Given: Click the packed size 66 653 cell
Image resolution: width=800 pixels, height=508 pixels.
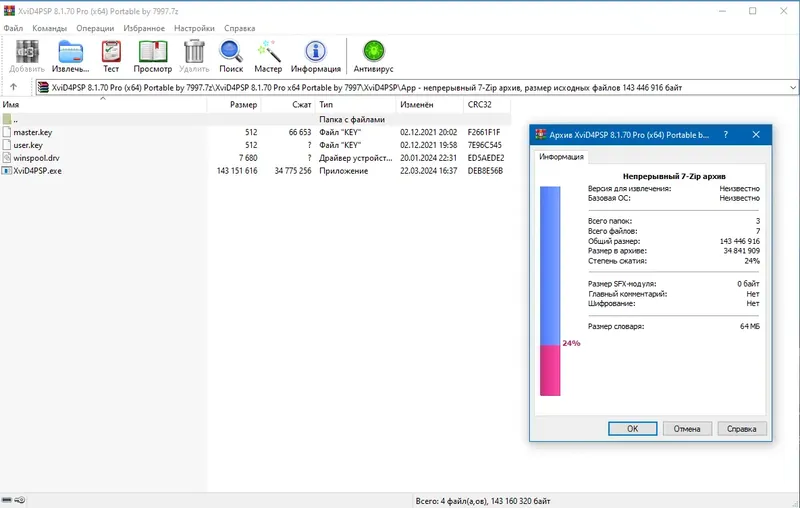Looking at the screenshot, I should (x=299, y=132).
